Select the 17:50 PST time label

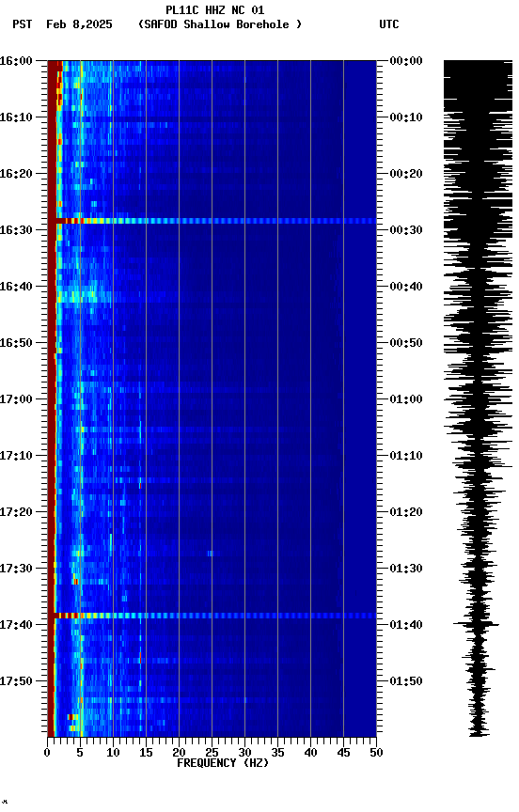16,681
